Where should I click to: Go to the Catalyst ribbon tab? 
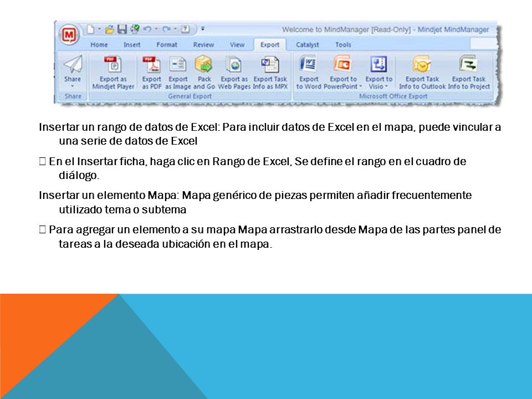tap(307, 45)
